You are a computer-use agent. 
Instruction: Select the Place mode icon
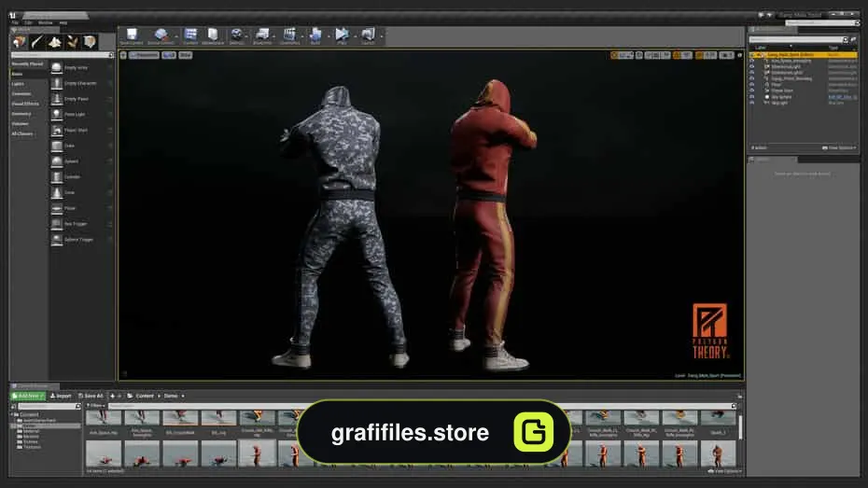(19, 42)
